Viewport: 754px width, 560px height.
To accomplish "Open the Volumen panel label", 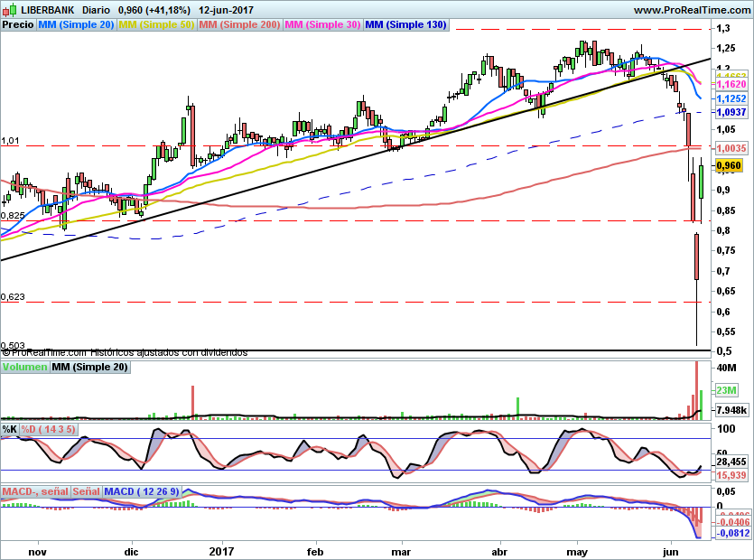I will point(24,368).
